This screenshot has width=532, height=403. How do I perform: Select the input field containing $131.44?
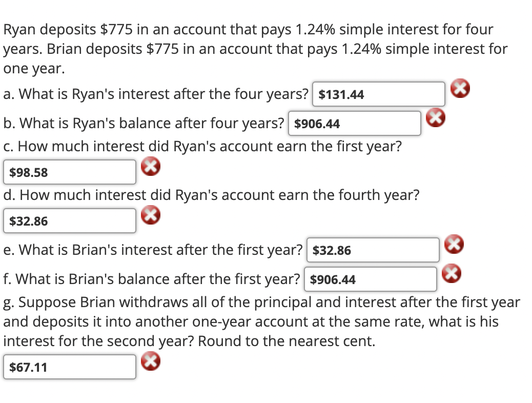[378, 94]
